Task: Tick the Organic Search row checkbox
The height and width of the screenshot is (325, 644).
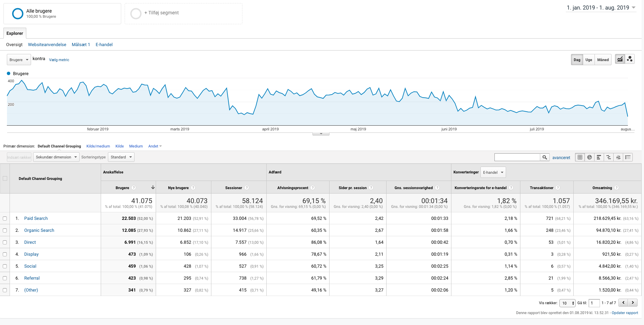Action: 5,230
